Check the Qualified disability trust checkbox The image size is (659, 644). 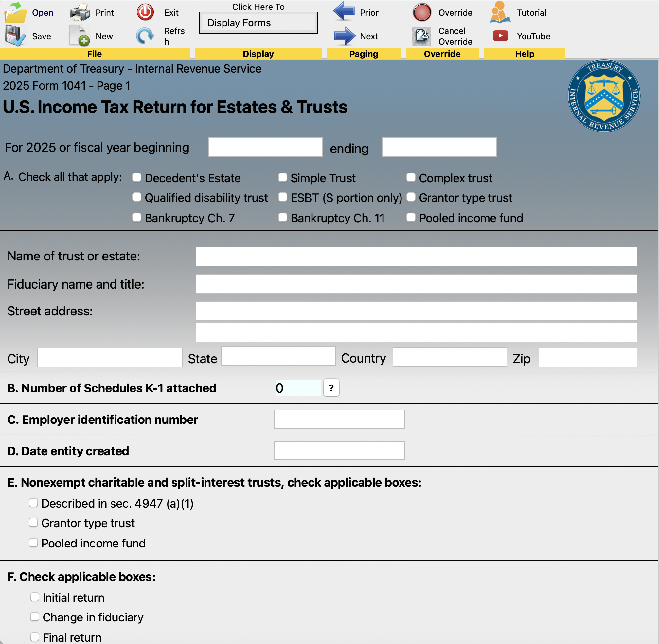[x=136, y=197]
